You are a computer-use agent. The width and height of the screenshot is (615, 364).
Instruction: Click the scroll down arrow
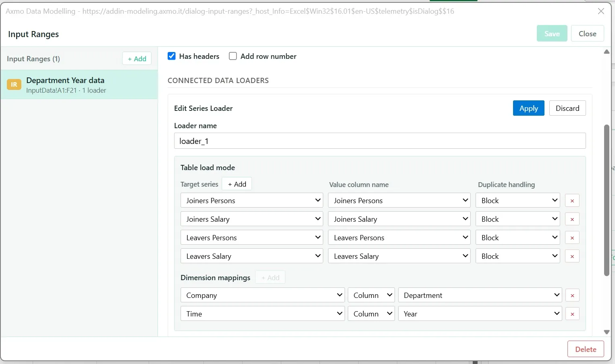tap(607, 332)
